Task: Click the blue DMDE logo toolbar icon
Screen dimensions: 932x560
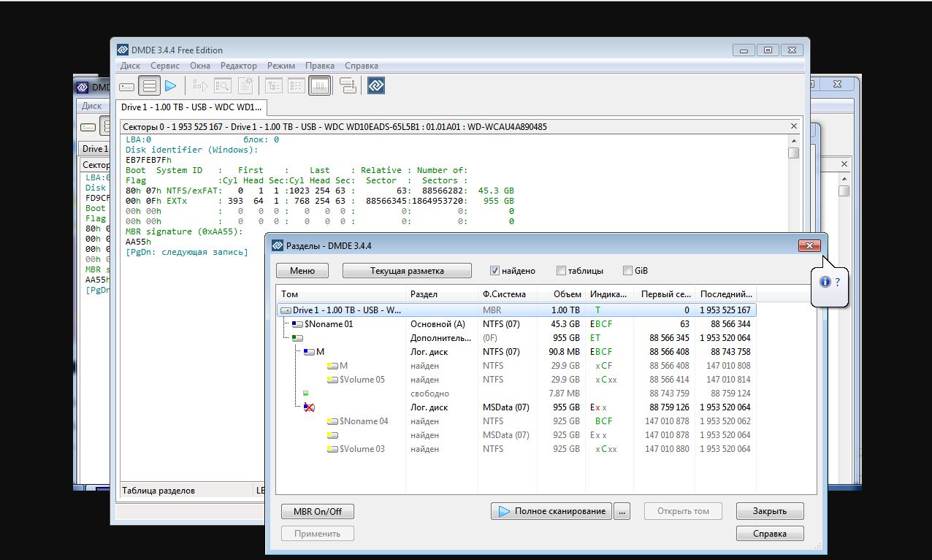Action: pyautogui.click(x=375, y=86)
